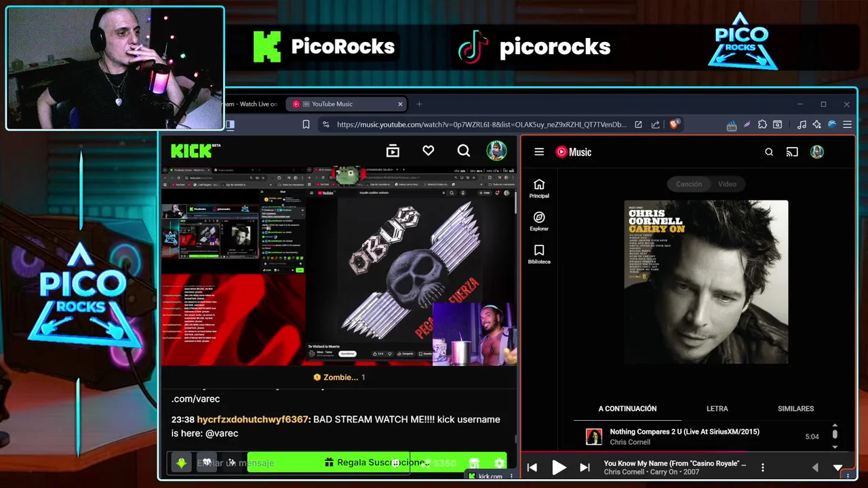Open the browser media control music-note icon
Image resolution: width=868 pixels, height=488 pixels.
pos(802,125)
